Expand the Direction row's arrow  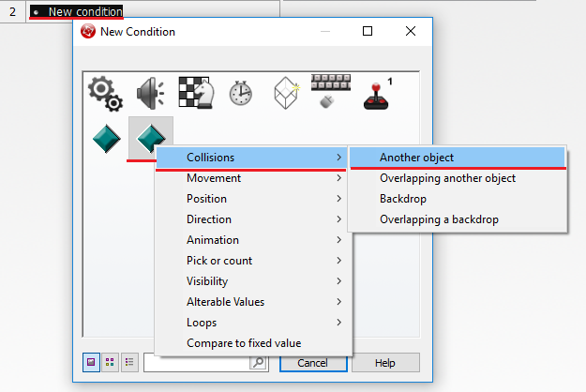(x=339, y=219)
